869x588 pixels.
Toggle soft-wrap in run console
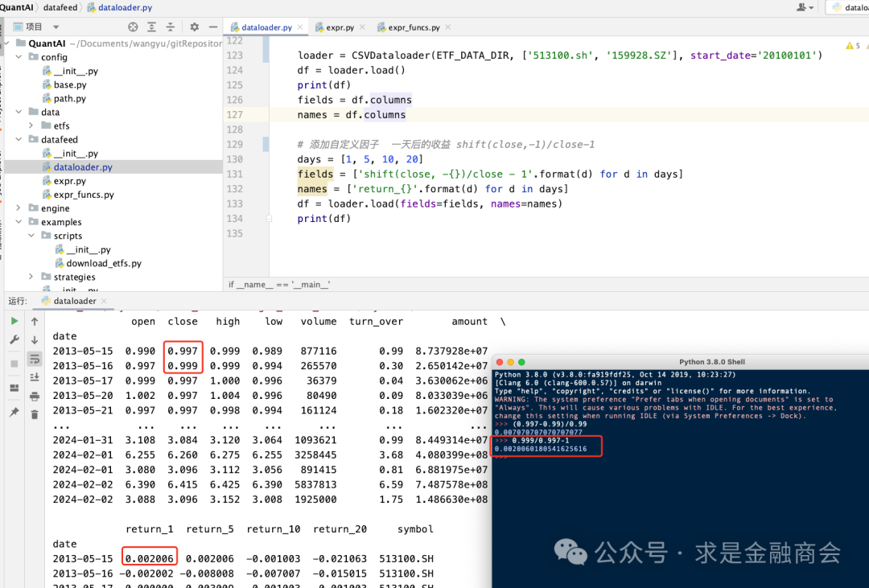click(x=35, y=359)
